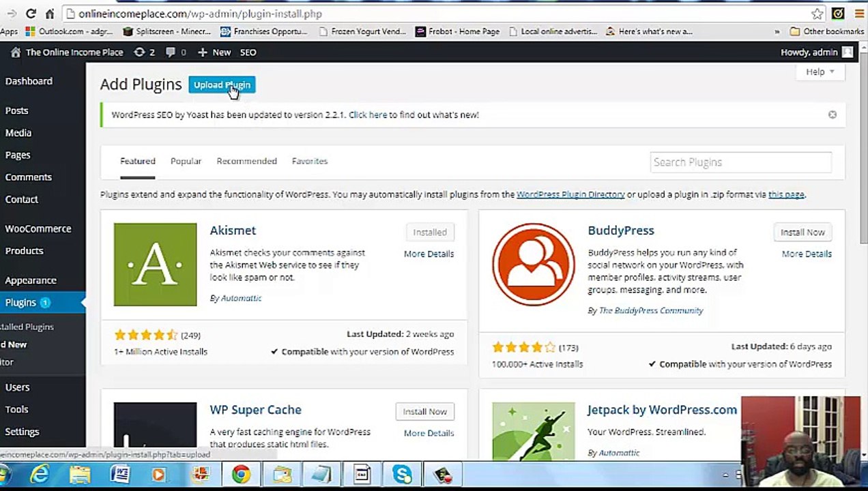This screenshot has width=868, height=491.
Task: Install WP Super Cache now
Action: [x=424, y=411]
